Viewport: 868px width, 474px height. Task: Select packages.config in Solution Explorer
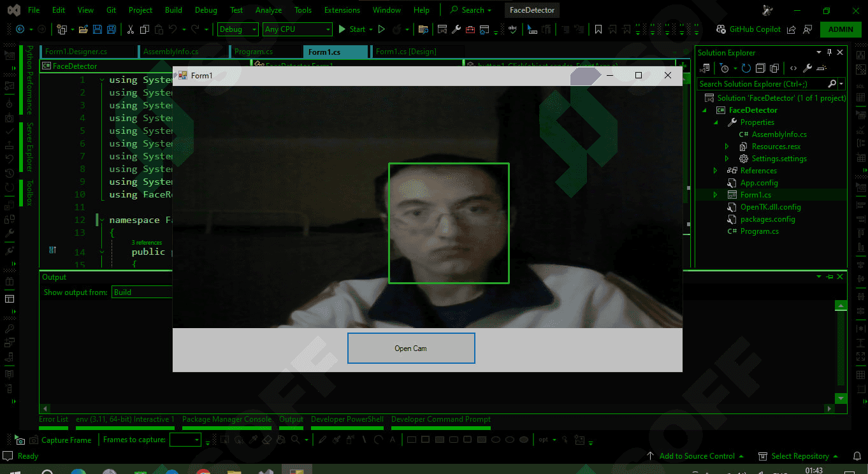coord(767,219)
